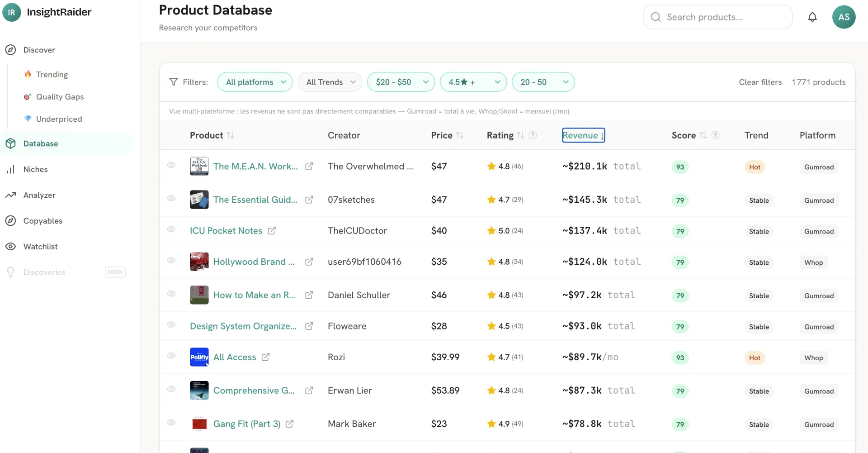
Task: Open Gang Fit (Part 3) product link
Action: (x=247, y=424)
